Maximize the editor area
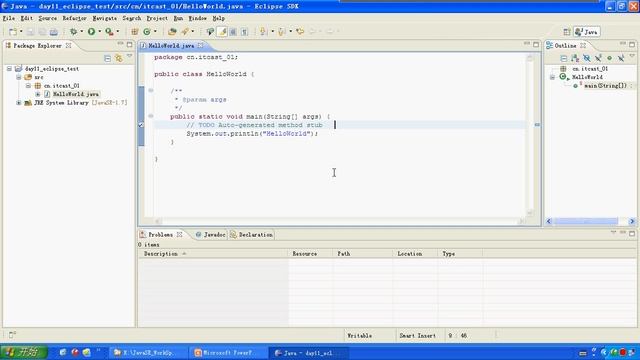 click(x=536, y=44)
